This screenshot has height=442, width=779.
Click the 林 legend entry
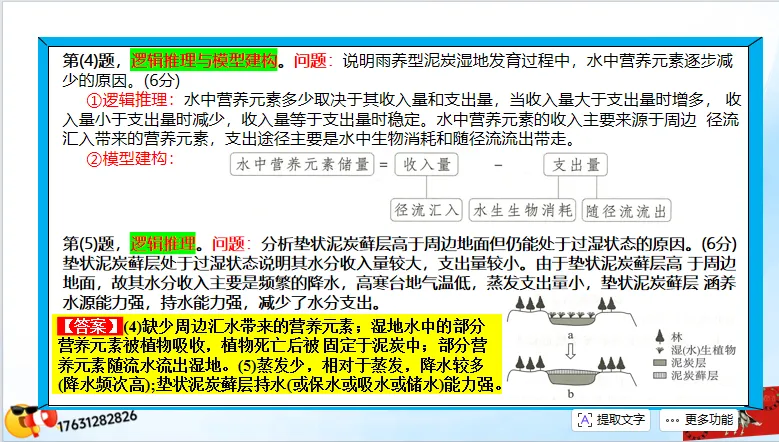pyautogui.click(x=669, y=337)
